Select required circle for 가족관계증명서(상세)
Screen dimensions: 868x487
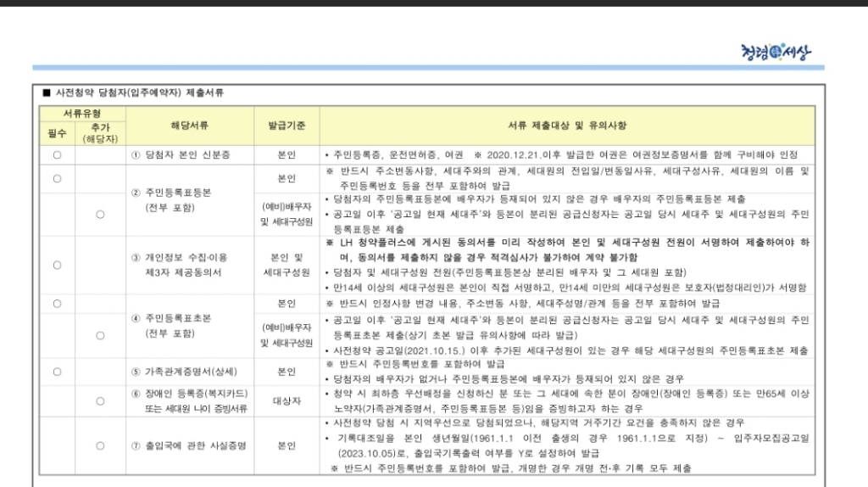[x=57, y=372]
